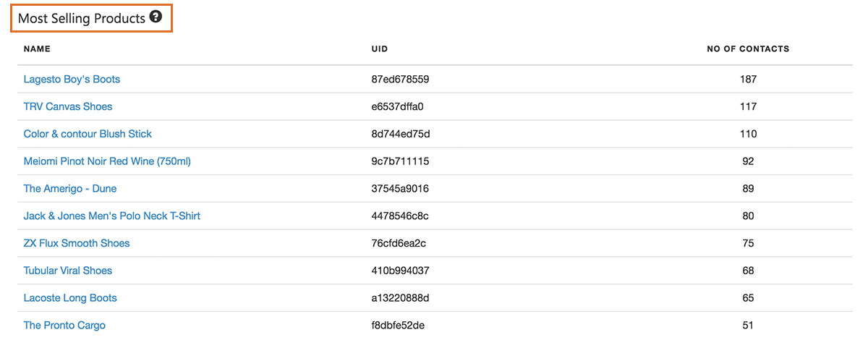Screen dimensions: 868x348
Task: Open Meiomi Pinot Noir Red Wine link
Action: (107, 161)
